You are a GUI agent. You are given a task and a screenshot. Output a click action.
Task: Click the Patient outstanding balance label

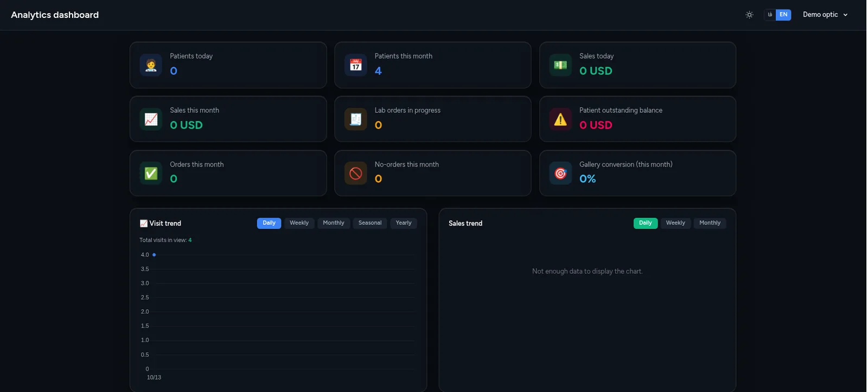tap(621, 111)
